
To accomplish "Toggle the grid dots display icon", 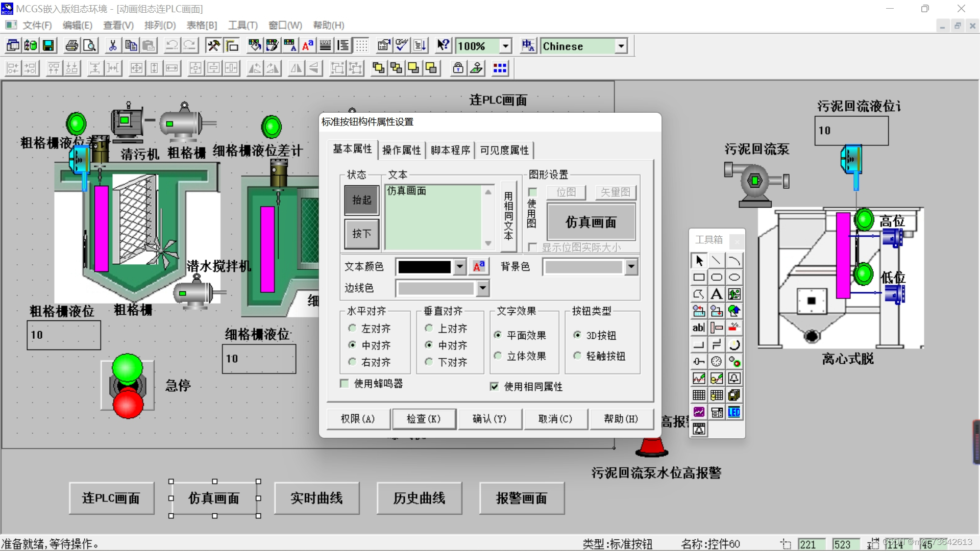I will [x=361, y=46].
